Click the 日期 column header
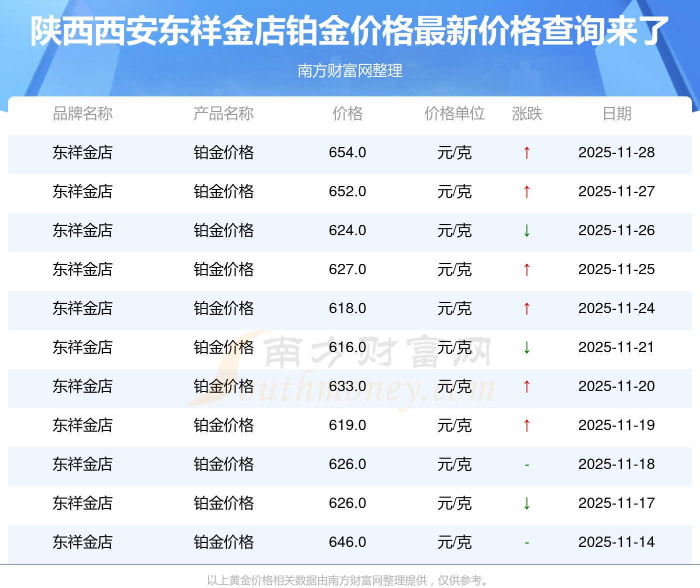This screenshot has width=700, height=588. click(616, 114)
